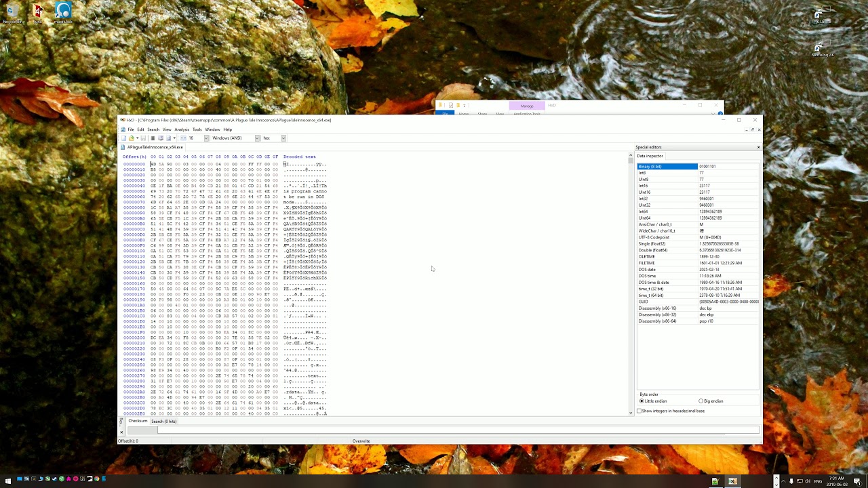Click the Offset(h): 0 status bar entry
This screenshot has height=488, width=868.
coord(128,441)
